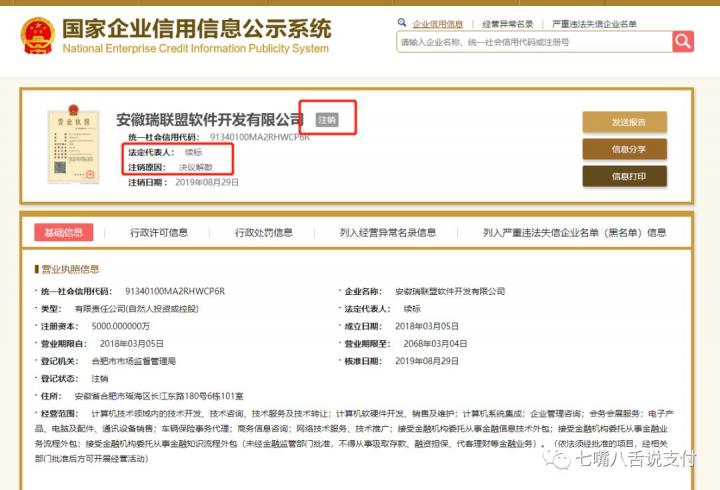720x490 pixels.
Task: Open the 基础信息 tab
Action: (64, 232)
